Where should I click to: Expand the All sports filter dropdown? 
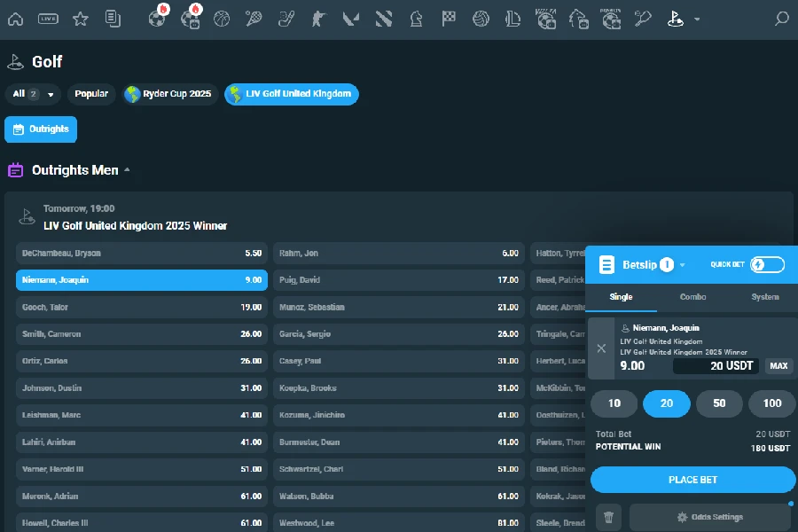pyautogui.click(x=33, y=94)
